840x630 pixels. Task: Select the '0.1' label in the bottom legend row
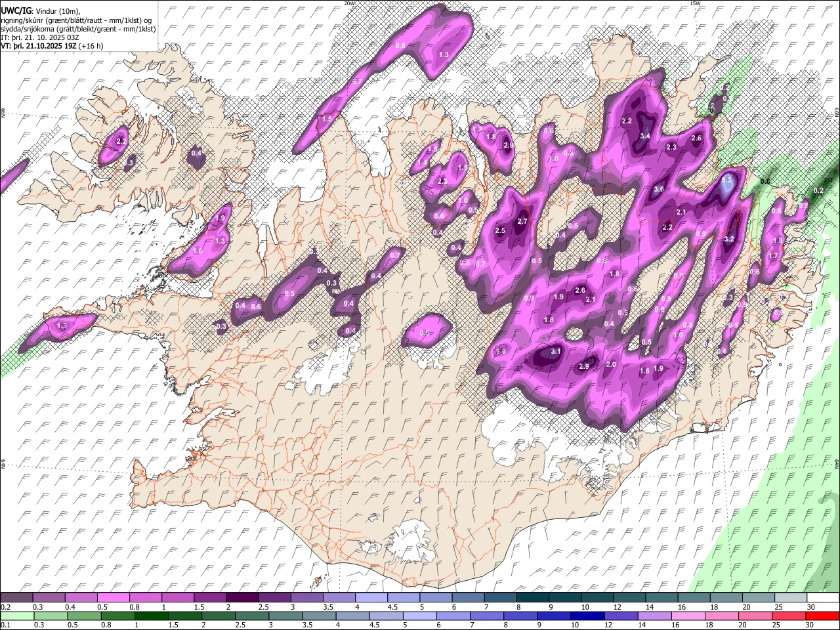(5, 625)
